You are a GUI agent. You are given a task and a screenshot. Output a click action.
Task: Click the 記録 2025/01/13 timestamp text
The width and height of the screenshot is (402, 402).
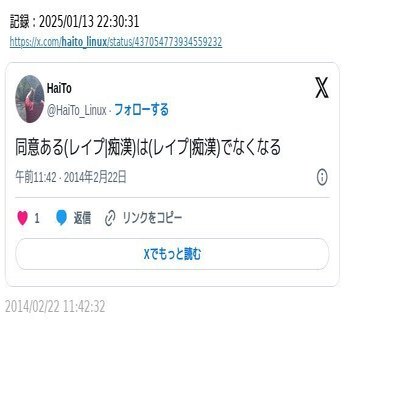74,22
